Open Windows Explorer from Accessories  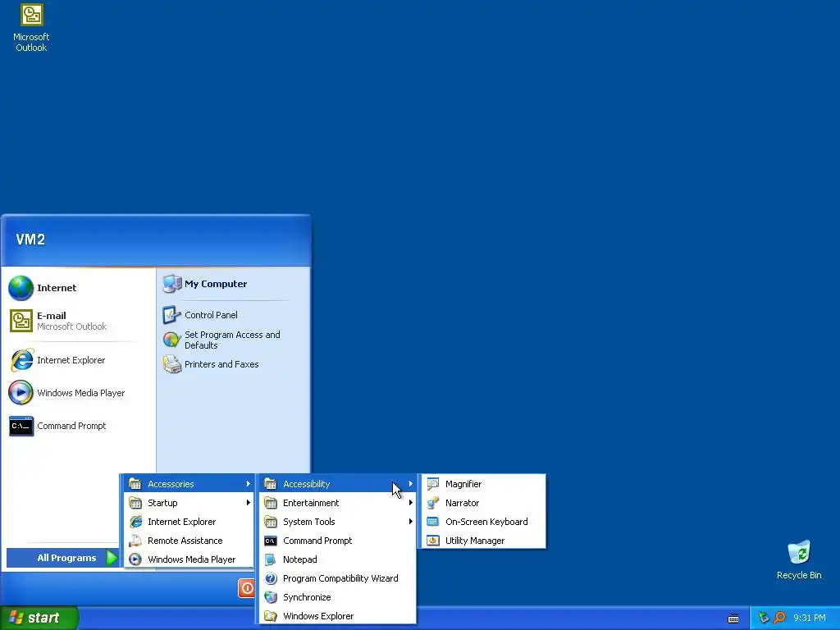pyautogui.click(x=338, y=616)
